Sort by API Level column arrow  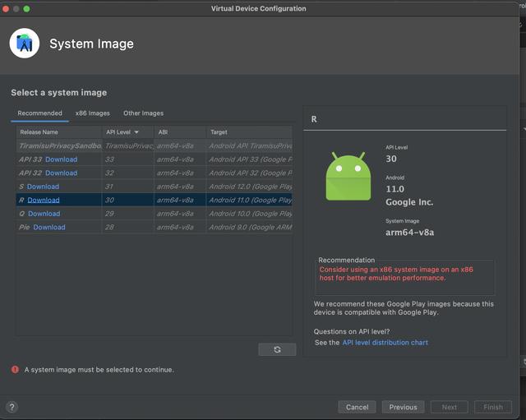tap(136, 132)
